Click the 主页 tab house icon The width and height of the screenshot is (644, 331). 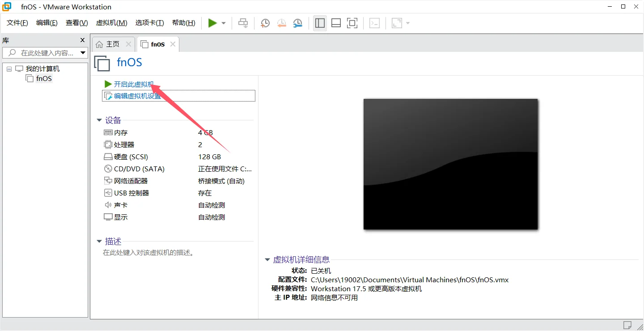99,44
